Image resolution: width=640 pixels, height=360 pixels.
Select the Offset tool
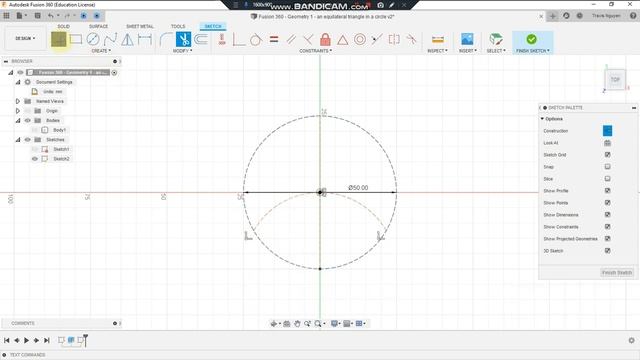201,39
